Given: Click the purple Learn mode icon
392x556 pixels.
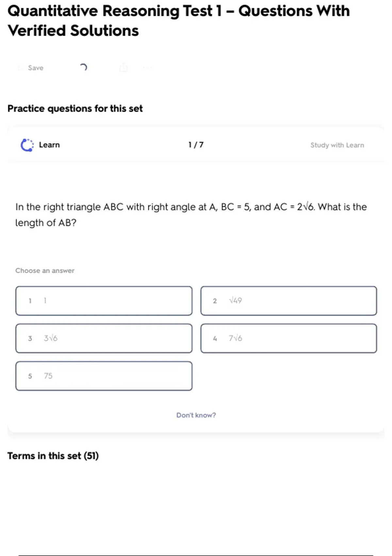Looking at the screenshot, I should (27, 145).
